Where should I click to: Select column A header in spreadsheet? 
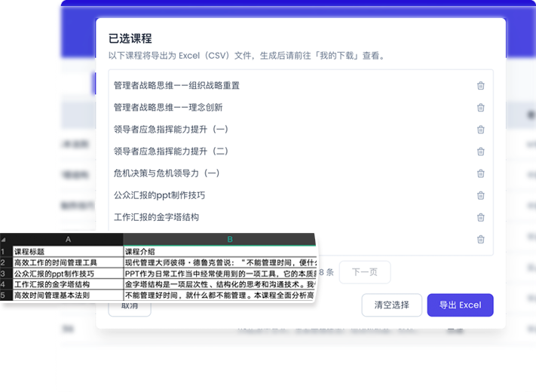point(68,240)
